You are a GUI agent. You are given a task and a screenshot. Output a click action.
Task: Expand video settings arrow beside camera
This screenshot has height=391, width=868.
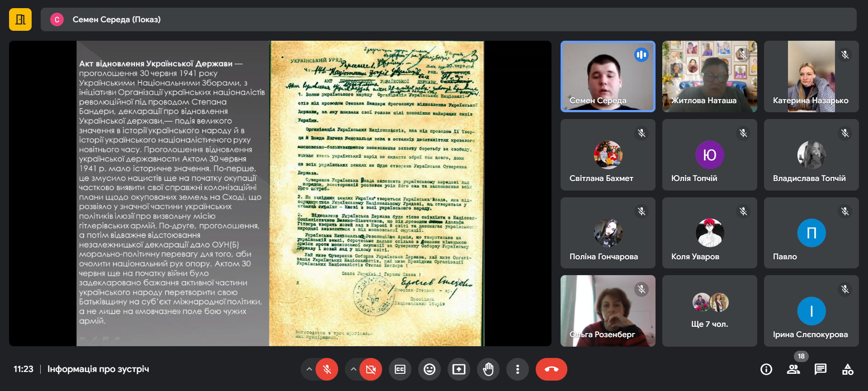pyautogui.click(x=353, y=369)
